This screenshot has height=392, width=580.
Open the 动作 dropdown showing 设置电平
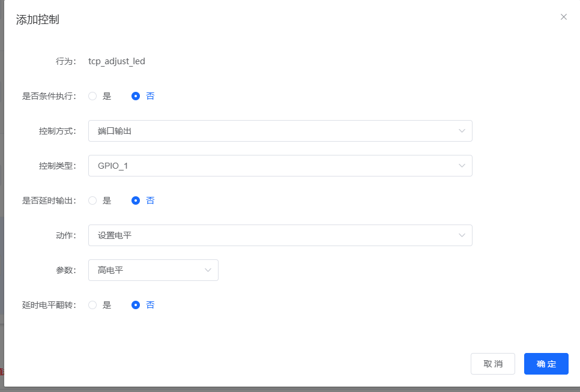[279, 235]
